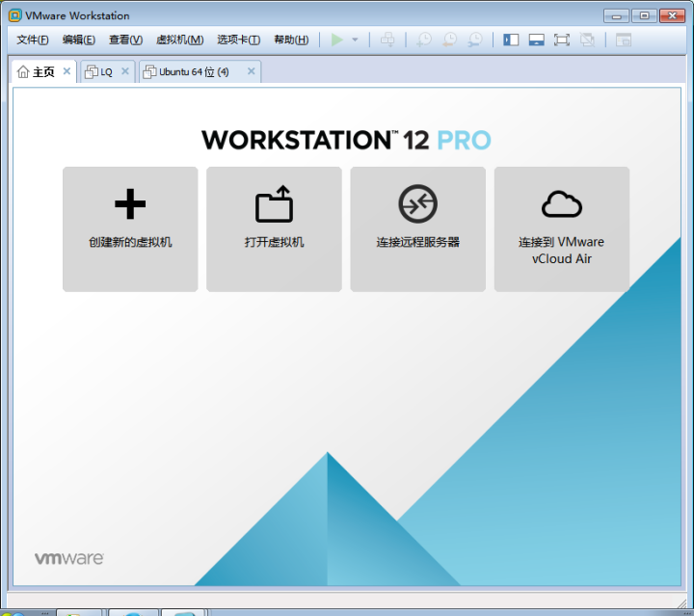This screenshot has height=616, width=694.
Task: Toggle the library sidebar panel icon
Action: (511, 40)
